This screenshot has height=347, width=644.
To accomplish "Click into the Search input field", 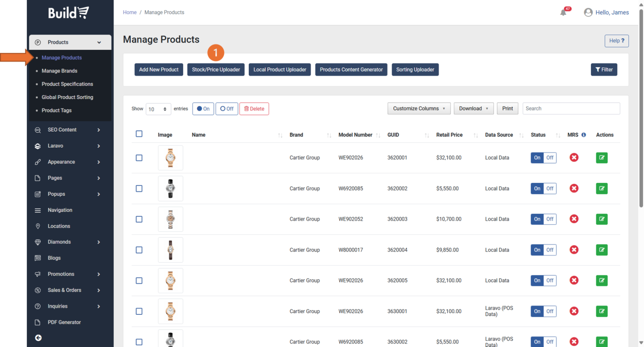I will coord(571,108).
